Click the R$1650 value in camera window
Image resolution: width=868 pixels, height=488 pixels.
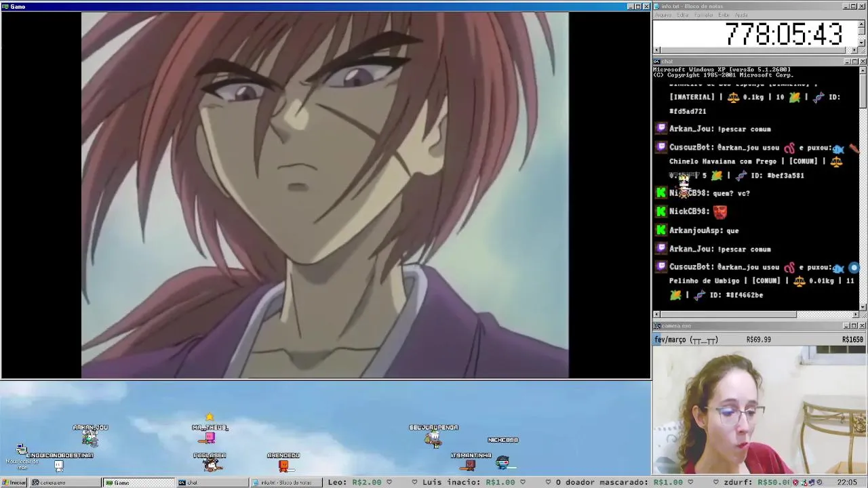click(852, 340)
